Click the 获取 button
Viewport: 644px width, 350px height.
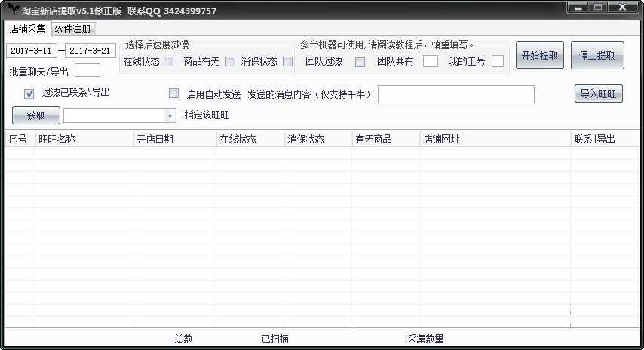(x=36, y=115)
